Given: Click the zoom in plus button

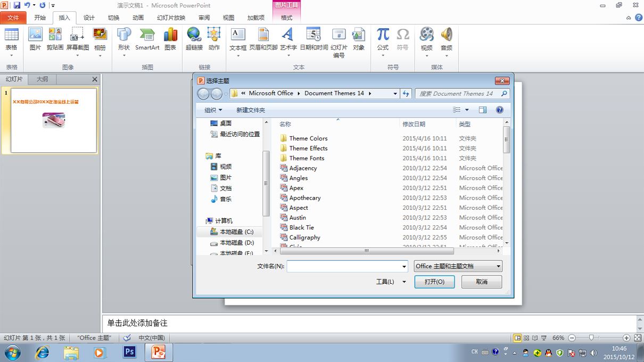Looking at the screenshot, I should 626,338.
